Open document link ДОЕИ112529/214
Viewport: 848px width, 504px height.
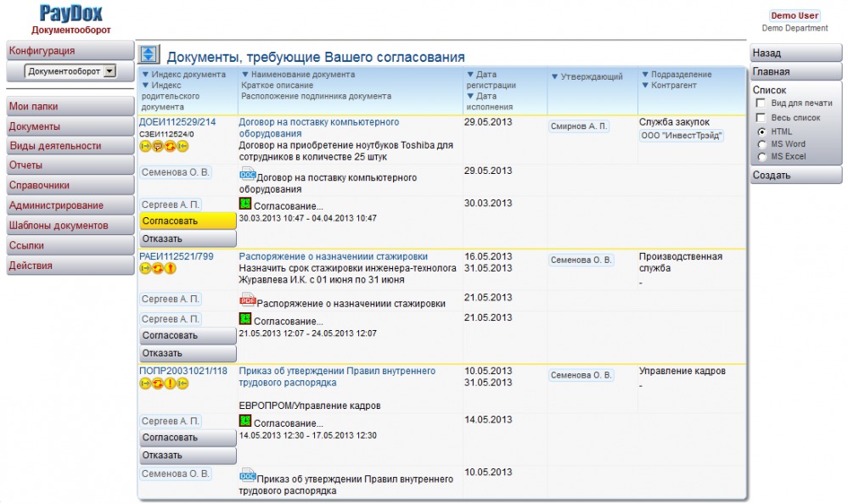click(x=177, y=122)
